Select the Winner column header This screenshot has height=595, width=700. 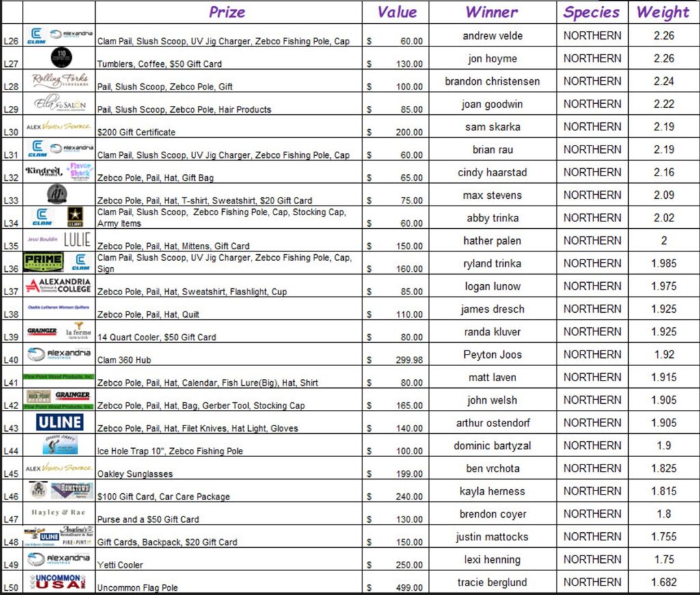(x=492, y=12)
